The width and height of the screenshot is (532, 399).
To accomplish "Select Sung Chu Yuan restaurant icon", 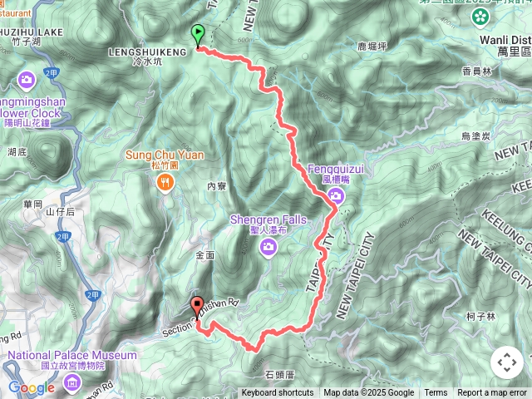I will click(165, 184).
